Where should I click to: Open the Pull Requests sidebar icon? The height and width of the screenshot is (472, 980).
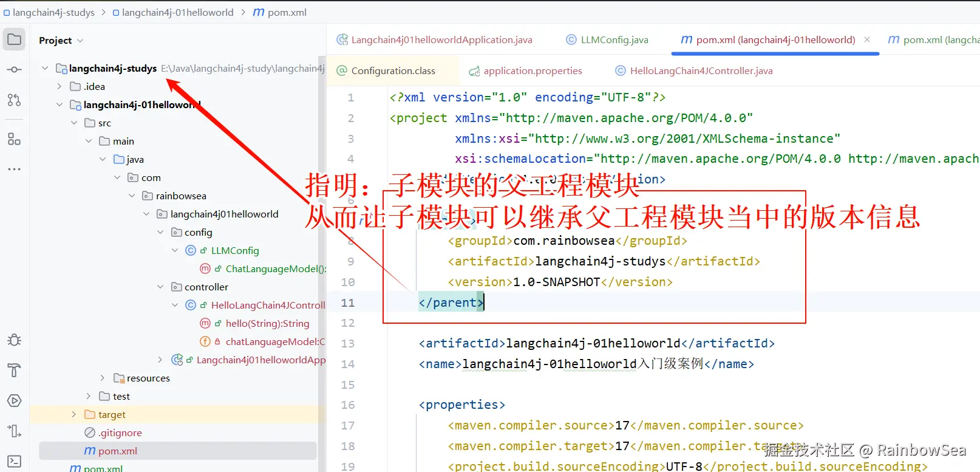[14, 100]
